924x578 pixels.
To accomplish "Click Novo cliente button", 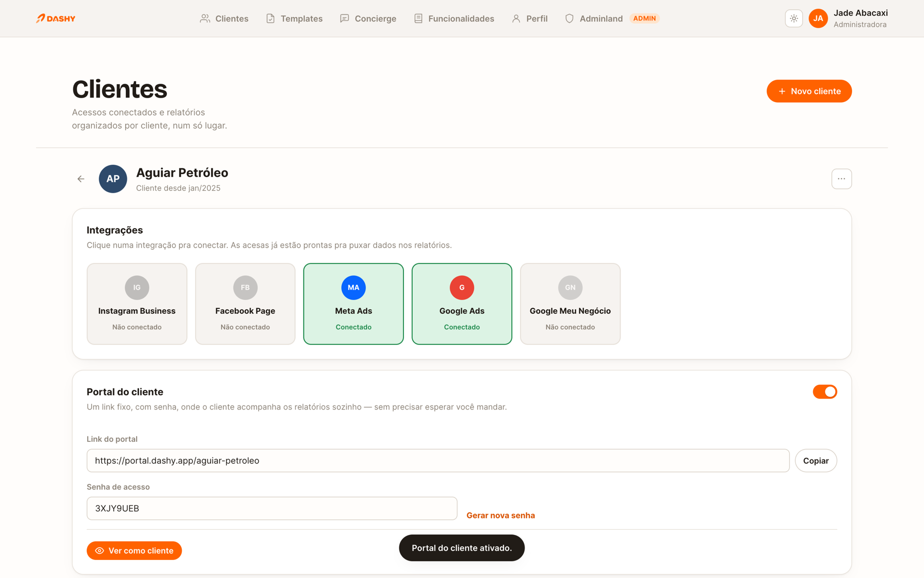I will click(x=809, y=91).
